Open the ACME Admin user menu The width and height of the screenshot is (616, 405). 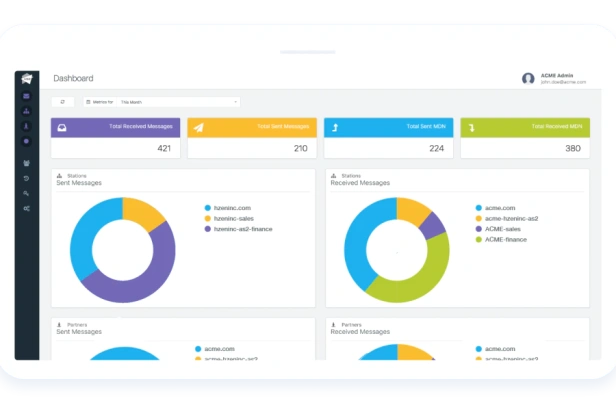pos(554,79)
